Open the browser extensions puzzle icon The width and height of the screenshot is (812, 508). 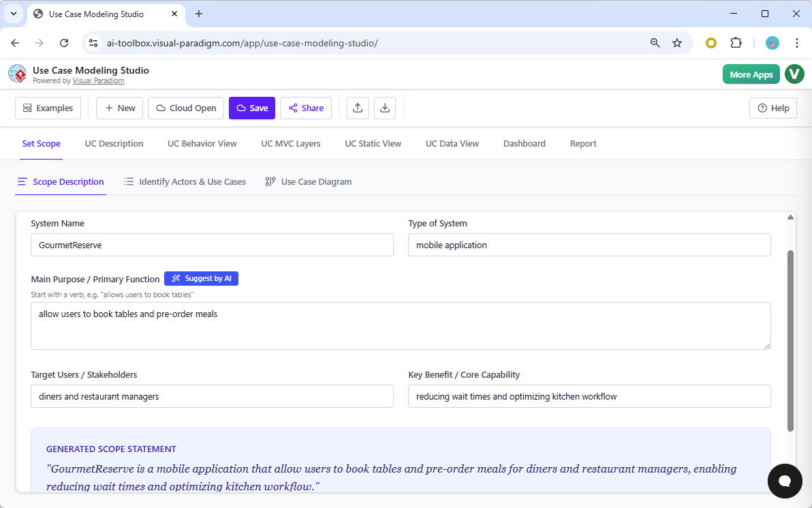[736, 42]
